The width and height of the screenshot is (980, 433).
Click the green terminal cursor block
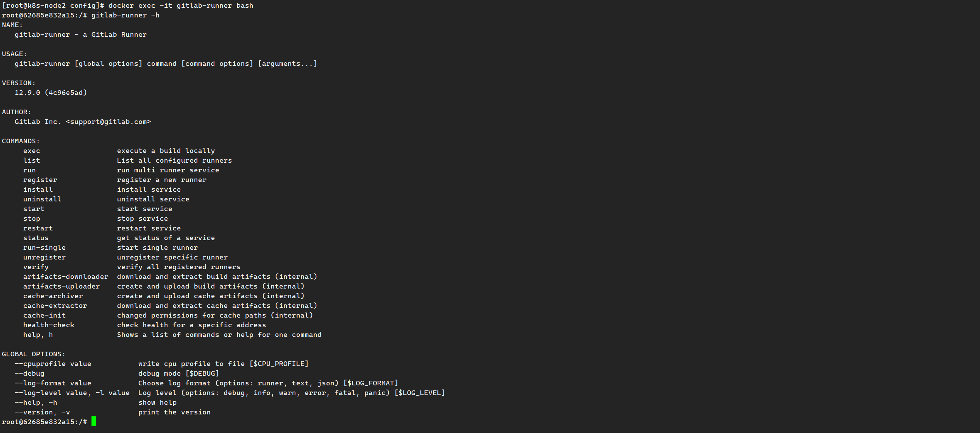click(x=93, y=421)
